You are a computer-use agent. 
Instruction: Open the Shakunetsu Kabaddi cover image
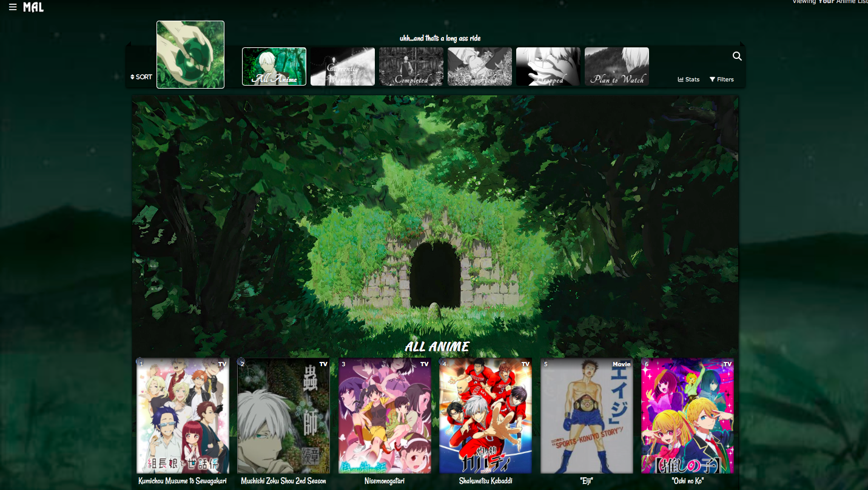[x=485, y=416]
